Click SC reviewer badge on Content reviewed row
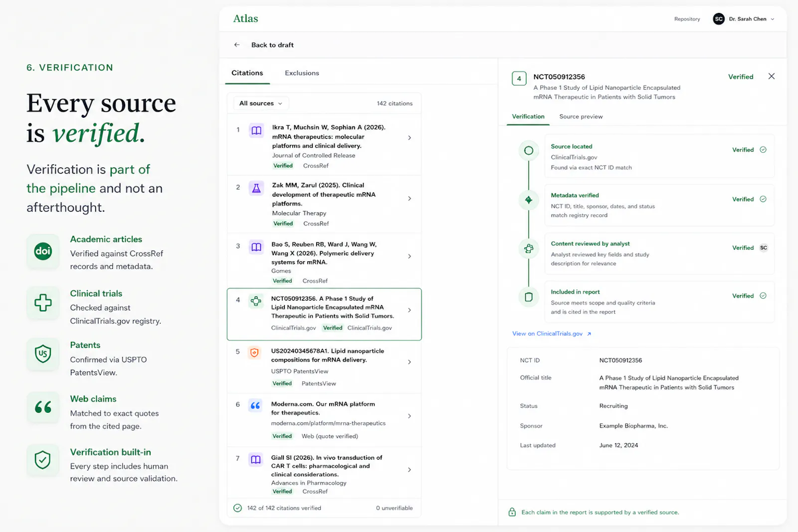The width and height of the screenshot is (798, 532). (x=763, y=248)
